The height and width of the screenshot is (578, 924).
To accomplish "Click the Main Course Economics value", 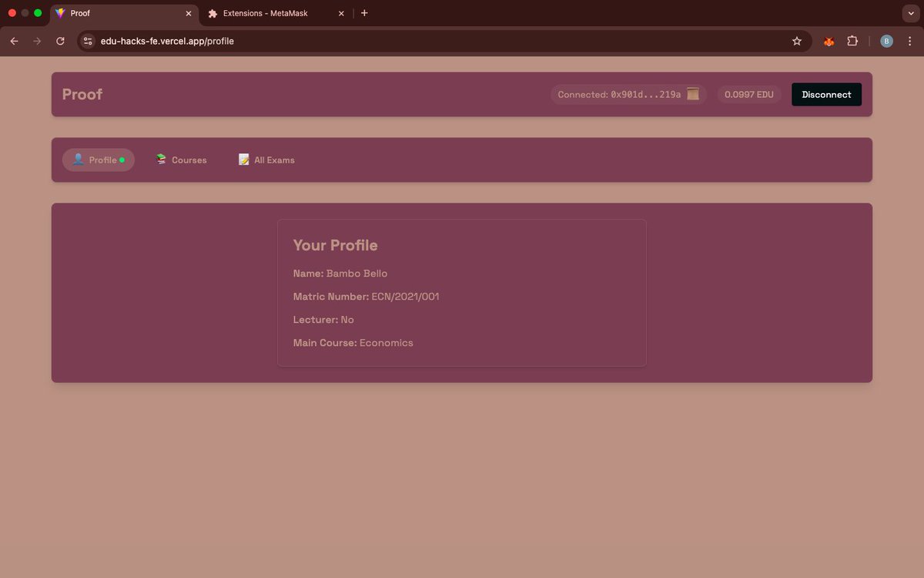I will 387,343.
